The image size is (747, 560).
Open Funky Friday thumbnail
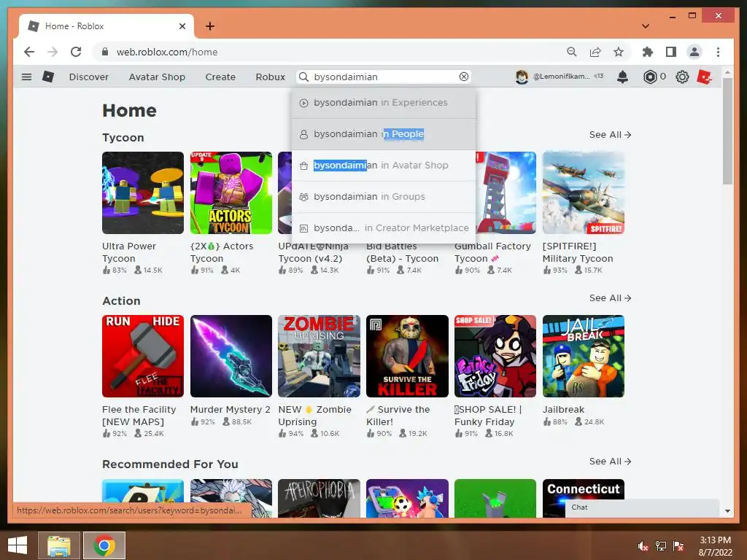click(495, 356)
